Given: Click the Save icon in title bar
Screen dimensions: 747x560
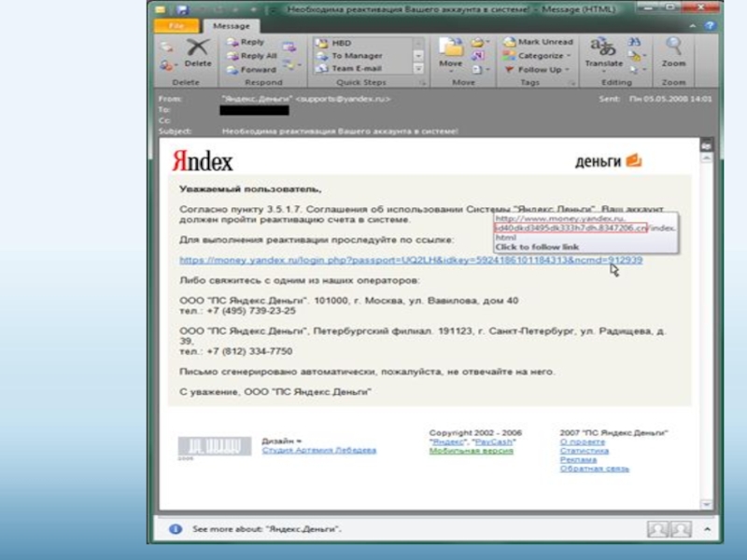Looking at the screenshot, I should pyautogui.click(x=181, y=9).
